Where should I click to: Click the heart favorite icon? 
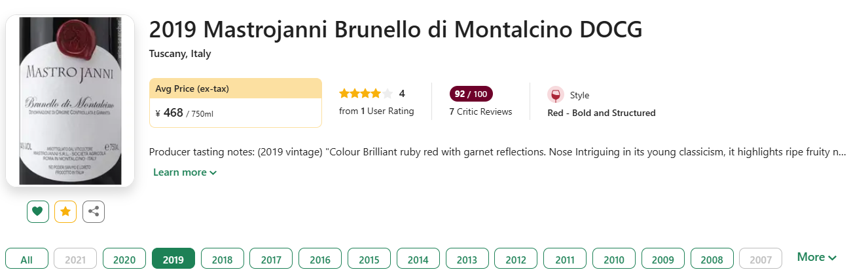pyautogui.click(x=37, y=211)
